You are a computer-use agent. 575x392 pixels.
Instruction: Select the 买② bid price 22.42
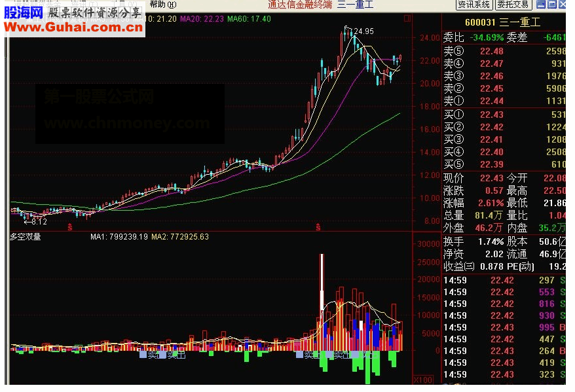click(492, 127)
